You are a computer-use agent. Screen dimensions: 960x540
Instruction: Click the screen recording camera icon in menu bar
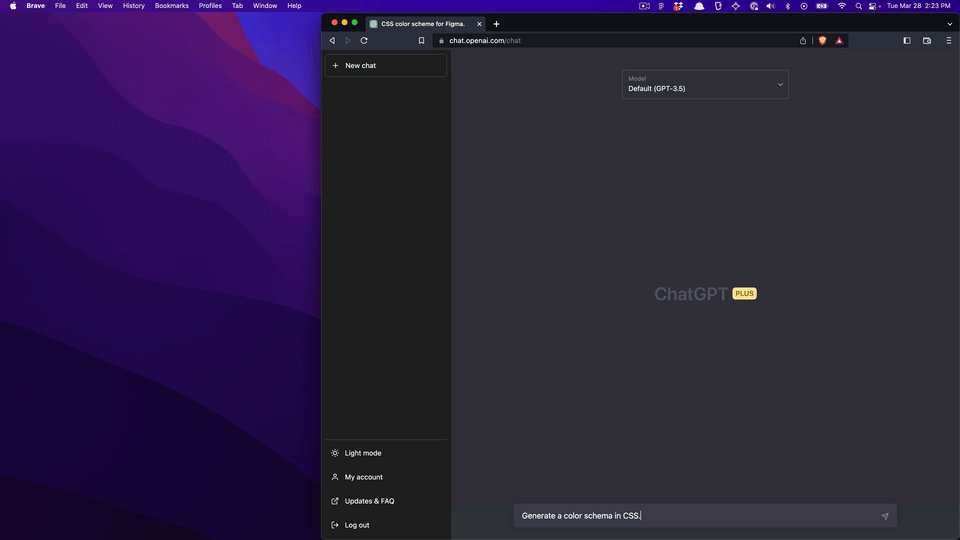[x=644, y=6]
